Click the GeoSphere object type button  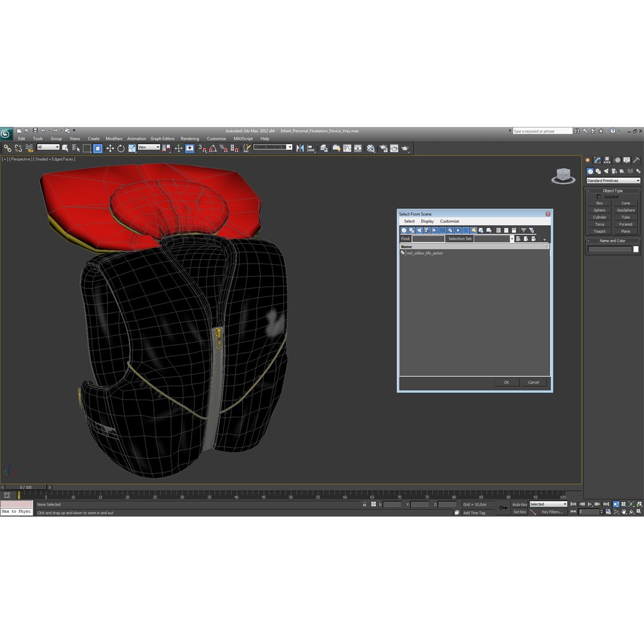coord(626,210)
